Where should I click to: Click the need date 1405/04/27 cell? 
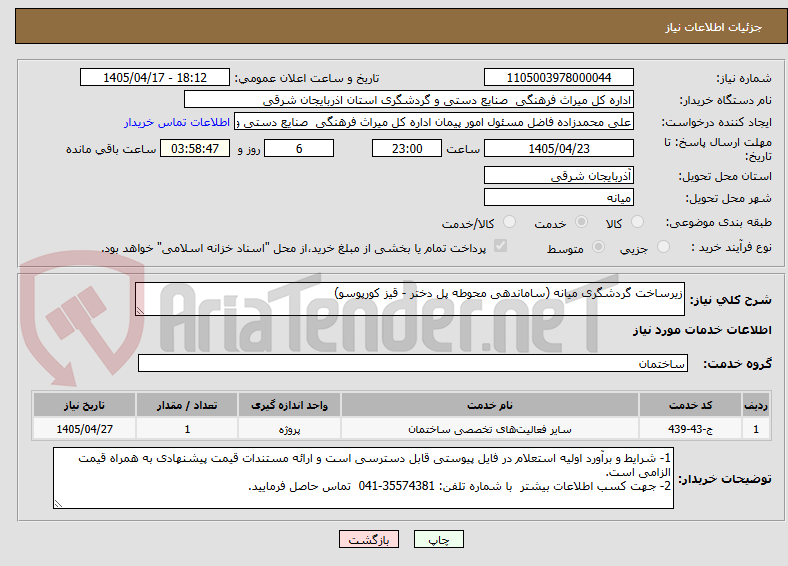pos(84,429)
